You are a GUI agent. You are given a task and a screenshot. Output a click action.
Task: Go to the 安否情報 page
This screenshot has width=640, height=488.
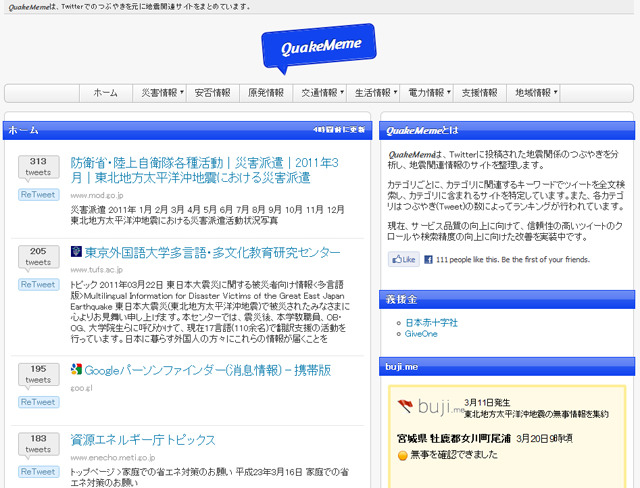213,93
